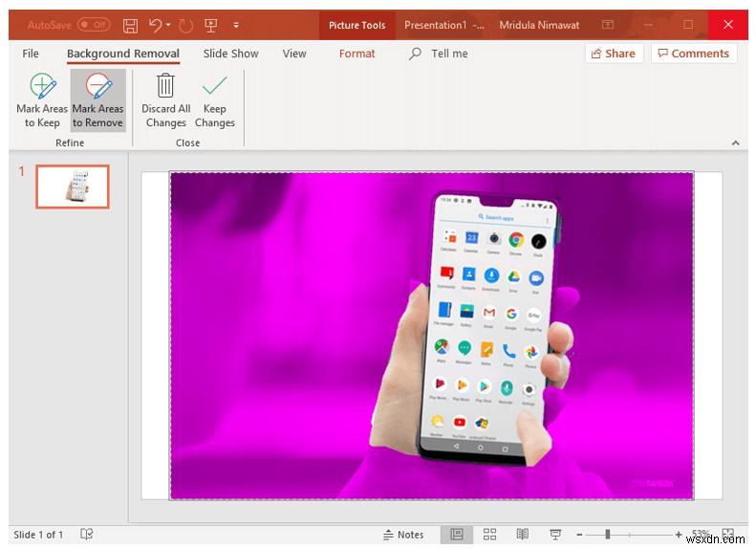Click the Tell me search box
The height and width of the screenshot is (549, 756).
[x=439, y=54]
